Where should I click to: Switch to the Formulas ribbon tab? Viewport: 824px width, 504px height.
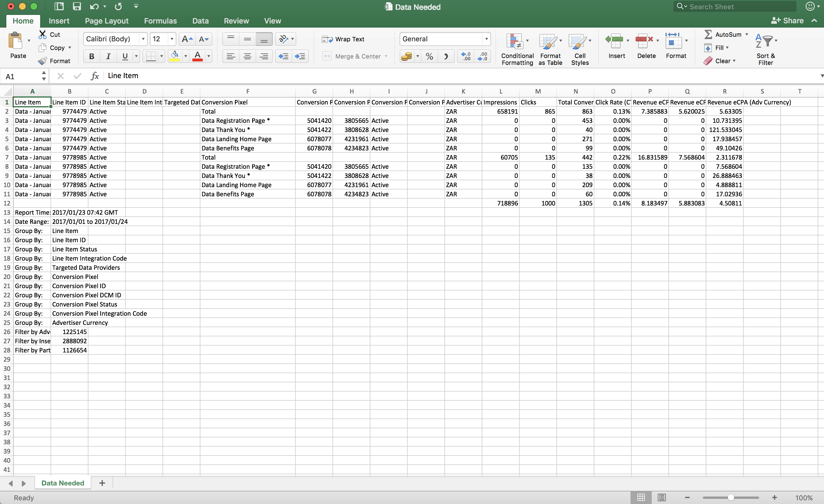pyautogui.click(x=160, y=21)
